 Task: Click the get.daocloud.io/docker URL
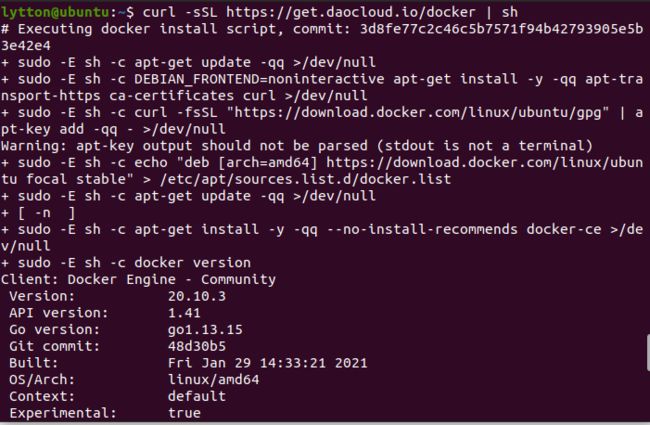(351, 12)
